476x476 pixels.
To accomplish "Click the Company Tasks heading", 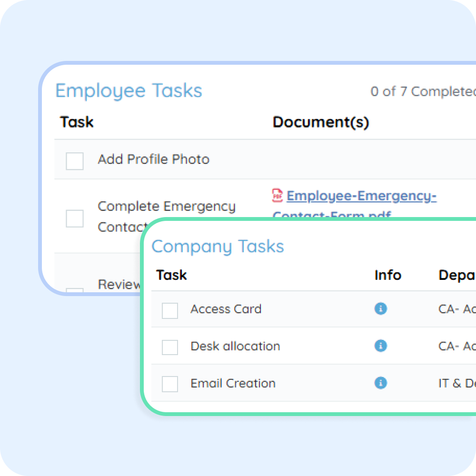I will pyautogui.click(x=218, y=246).
